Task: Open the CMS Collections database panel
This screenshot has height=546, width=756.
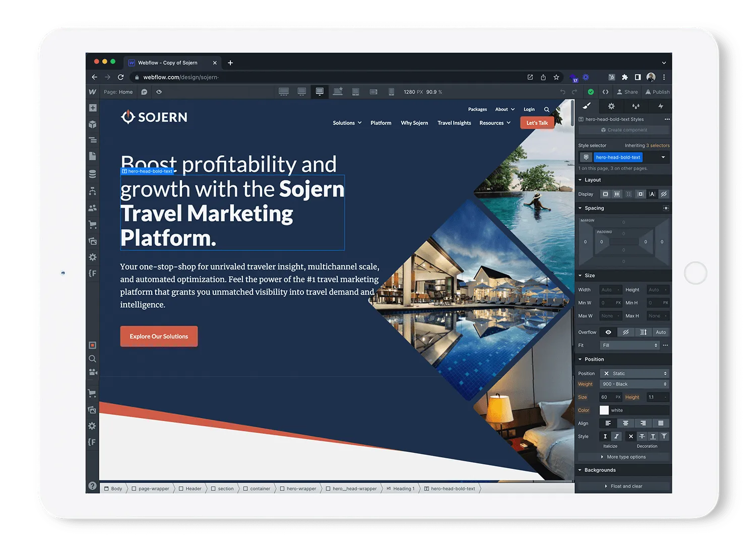Action: [x=93, y=174]
